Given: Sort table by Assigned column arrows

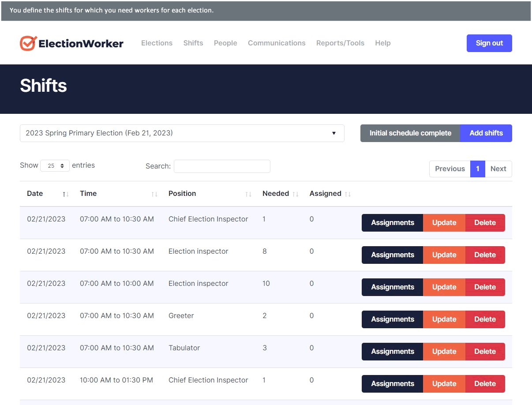Looking at the screenshot, I should pyautogui.click(x=348, y=194).
